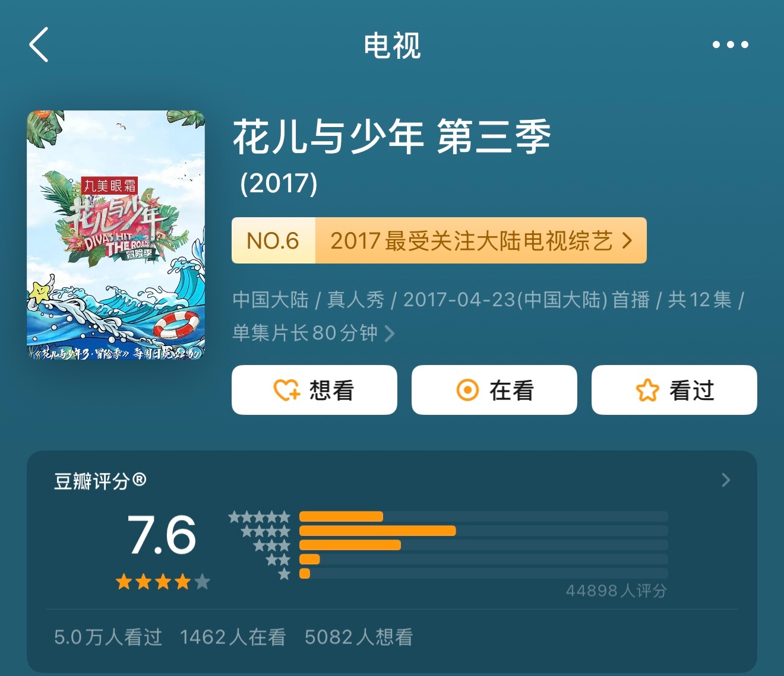This screenshot has height=676, width=784.
Task: Tap the back arrow icon
Action: click(x=39, y=45)
